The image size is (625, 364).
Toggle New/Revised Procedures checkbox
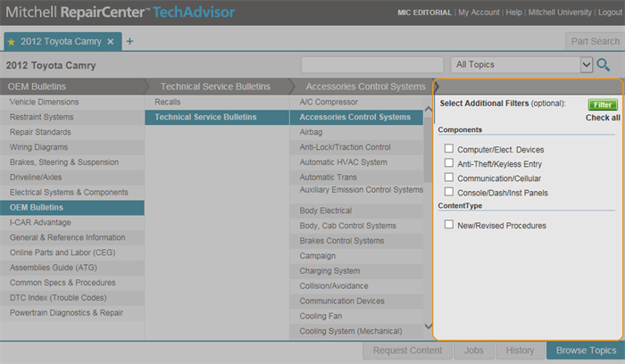pyautogui.click(x=449, y=224)
